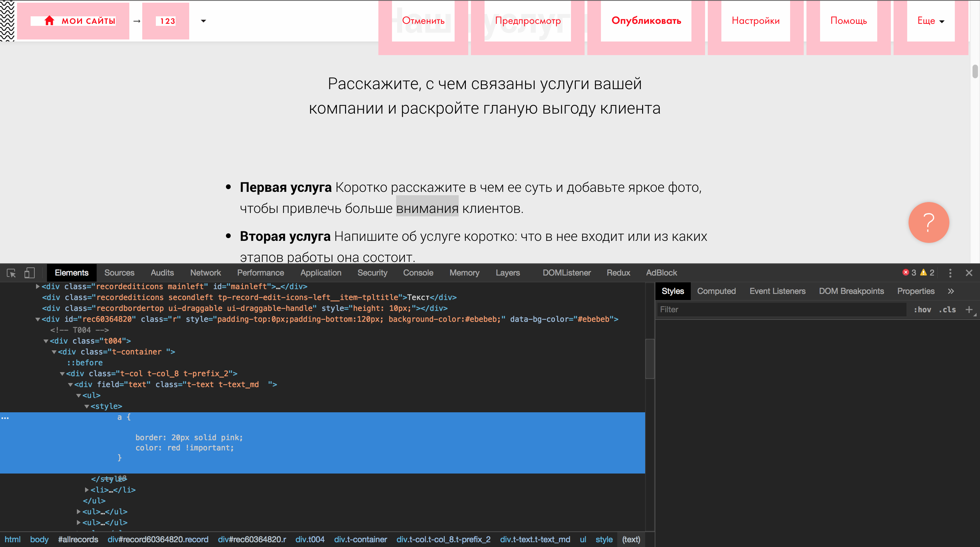The height and width of the screenshot is (547, 980).
Task: Collapse the field text t-text div
Action: click(70, 385)
